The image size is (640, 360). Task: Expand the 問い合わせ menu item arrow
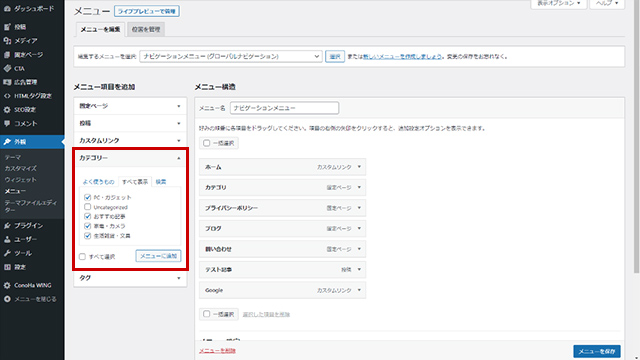pos(359,249)
